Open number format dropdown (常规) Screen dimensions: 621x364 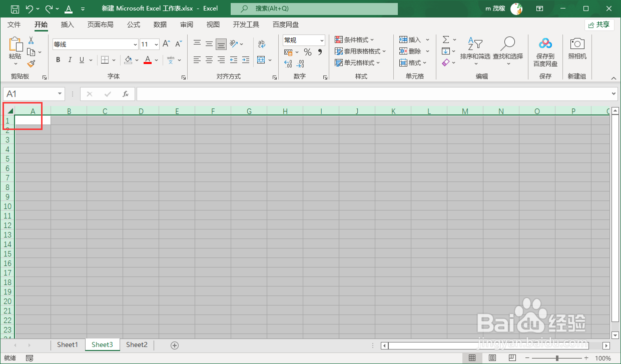tap(322, 40)
